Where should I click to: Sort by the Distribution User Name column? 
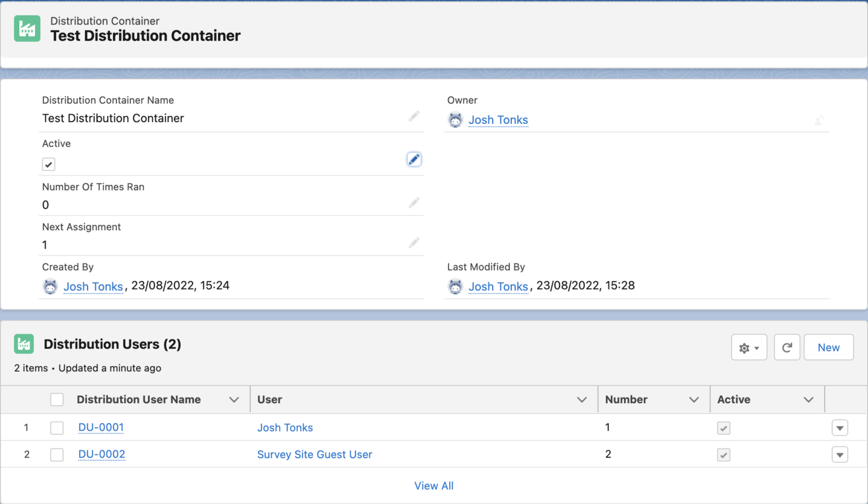(x=138, y=400)
